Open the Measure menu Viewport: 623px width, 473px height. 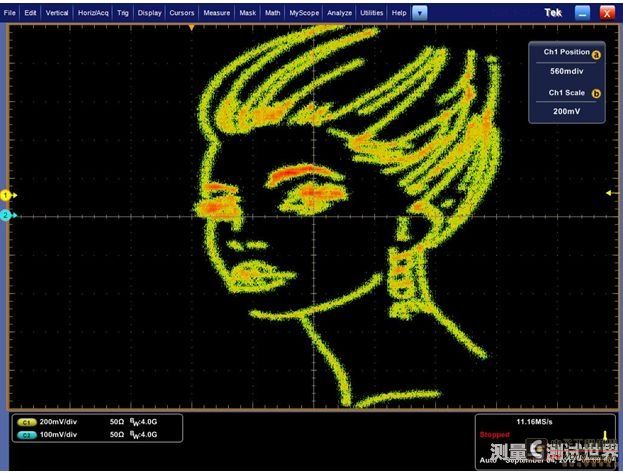[217, 13]
